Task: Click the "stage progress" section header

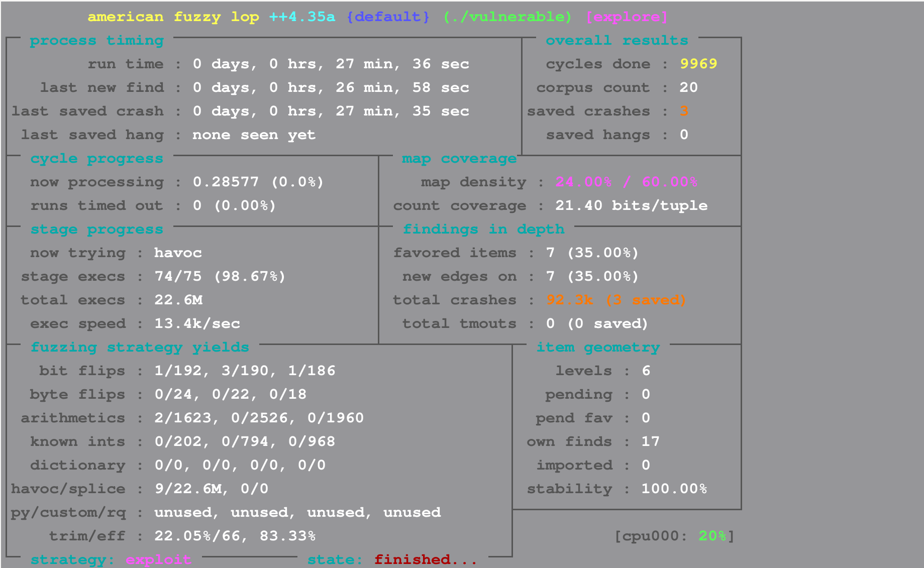Action: [97, 230]
